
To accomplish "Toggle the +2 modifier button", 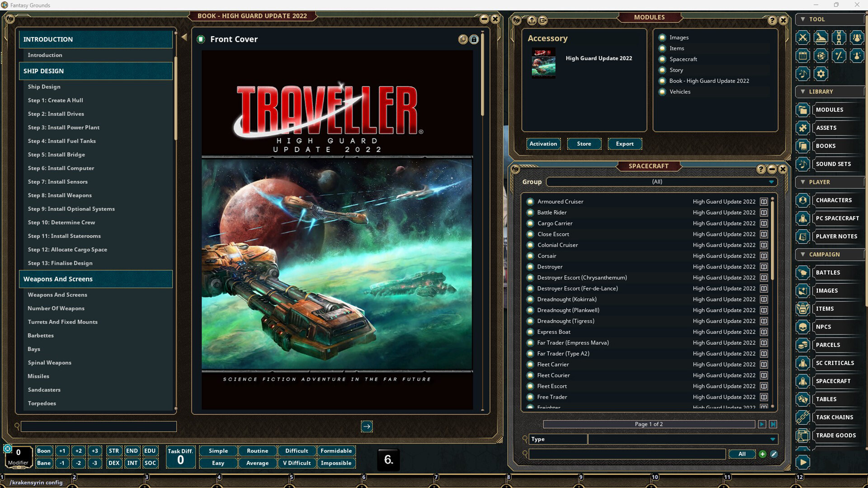I will coord(79,451).
